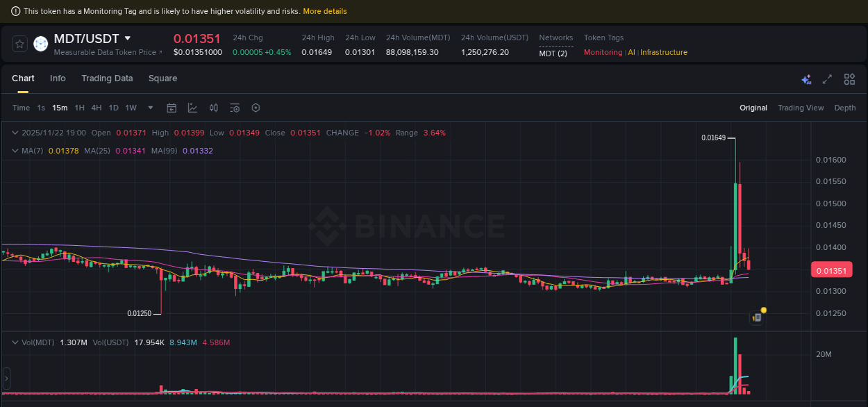Open the date range calendar icon
Screen dimensions: 868x407
pyautogui.click(x=172, y=108)
